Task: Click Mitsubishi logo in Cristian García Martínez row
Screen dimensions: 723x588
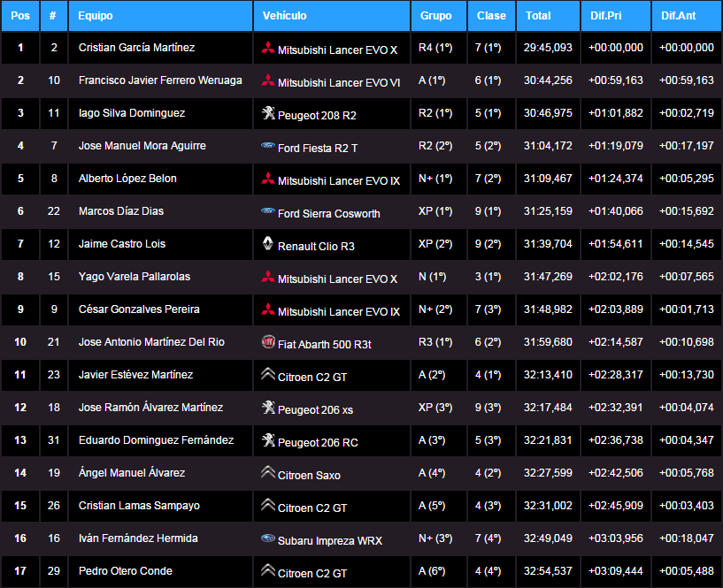Action: [x=268, y=47]
